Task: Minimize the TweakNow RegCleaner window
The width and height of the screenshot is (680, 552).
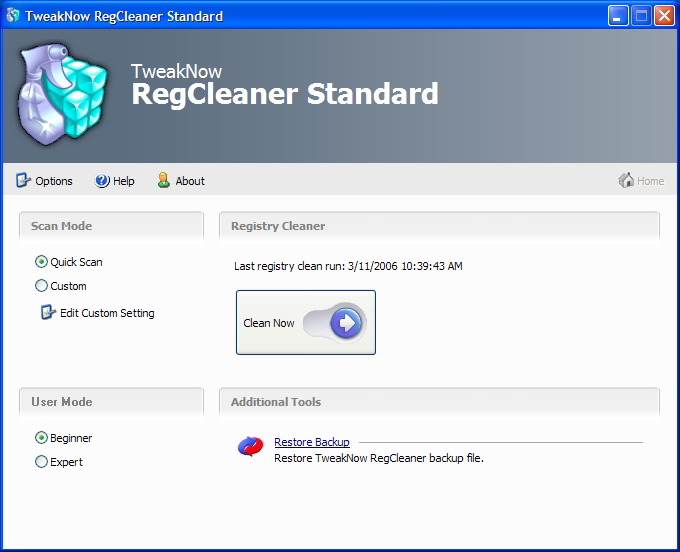Action: click(x=618, y=16)
